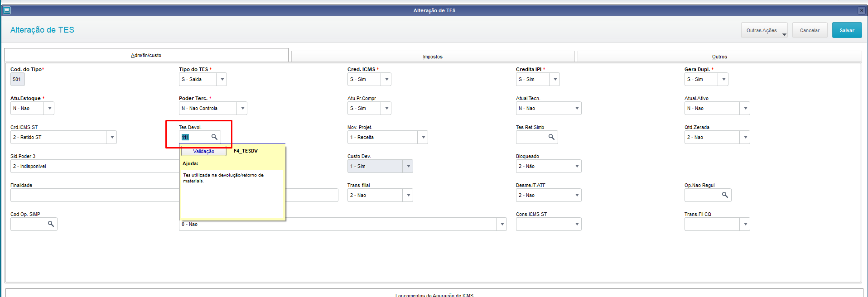The height and width of the screenshot is (297, 868).
Task: Expand the Tipo do TES dropdown
Action: [x=222, y=79]
